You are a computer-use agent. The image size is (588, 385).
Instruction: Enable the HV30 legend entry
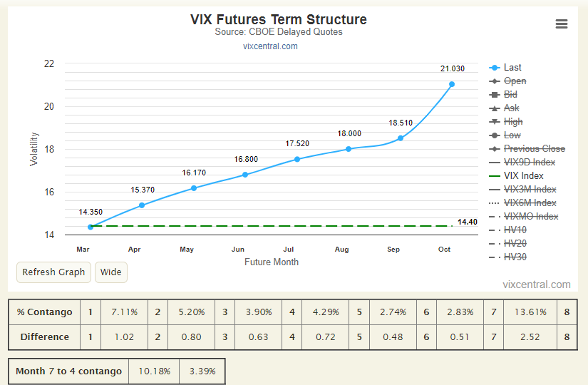[515, 257]
